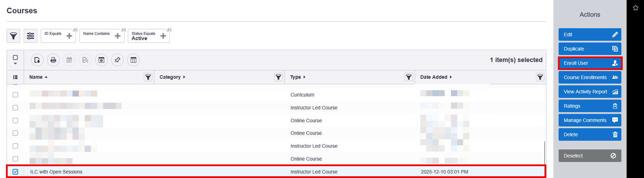The image size is (644, 178).
Task: Open the select-all dropdown arrow
Action: [x=15, y=63]
